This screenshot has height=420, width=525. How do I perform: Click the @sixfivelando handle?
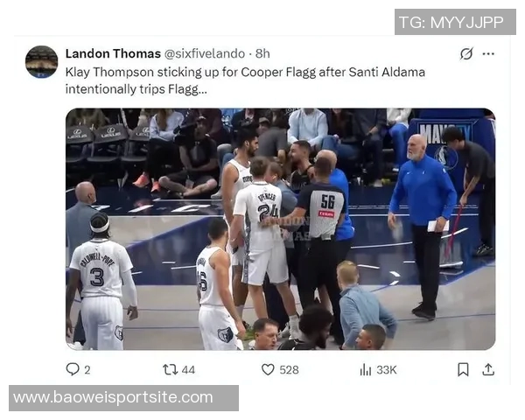coord(205,53)
